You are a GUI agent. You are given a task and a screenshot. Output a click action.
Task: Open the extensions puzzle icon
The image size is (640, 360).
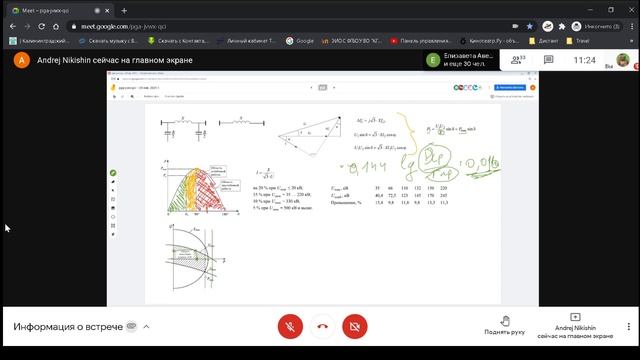click(x=562, y=27)
